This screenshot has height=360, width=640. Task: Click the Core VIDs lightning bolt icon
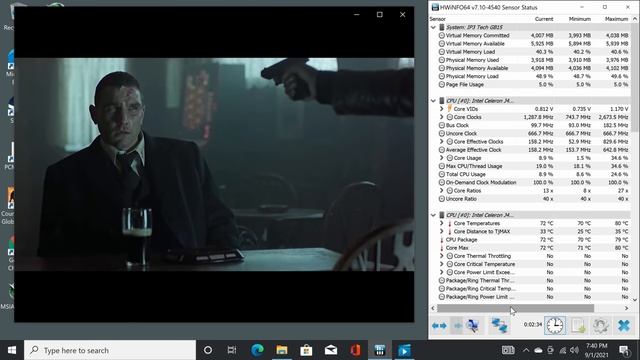(449, 109)
